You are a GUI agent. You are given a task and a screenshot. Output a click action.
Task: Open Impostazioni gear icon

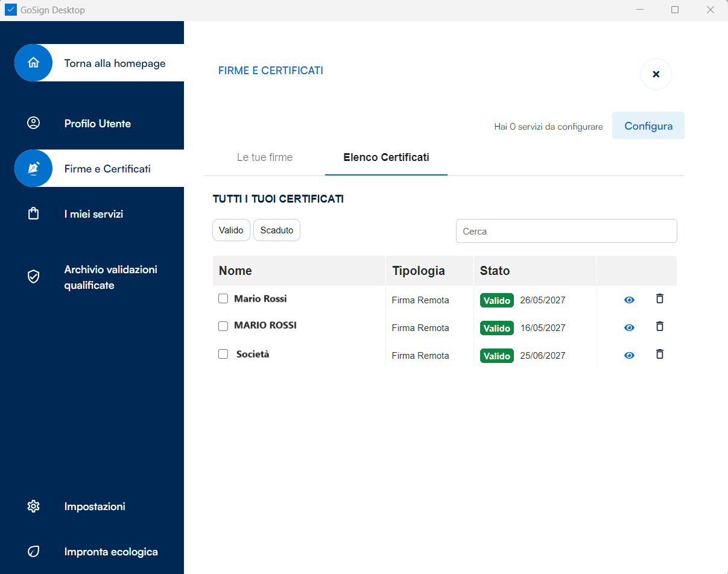click(34, 506)
